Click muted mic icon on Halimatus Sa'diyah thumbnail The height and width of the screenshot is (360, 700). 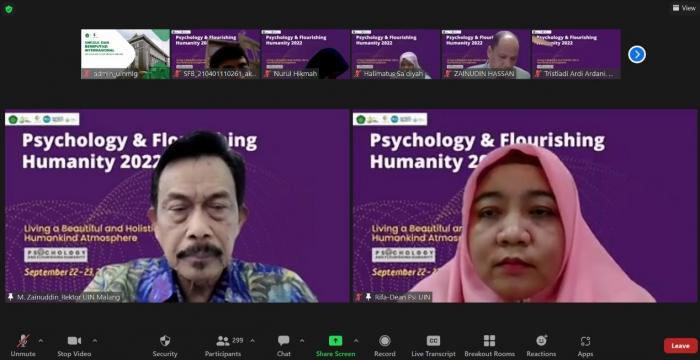tap(358, 74)
